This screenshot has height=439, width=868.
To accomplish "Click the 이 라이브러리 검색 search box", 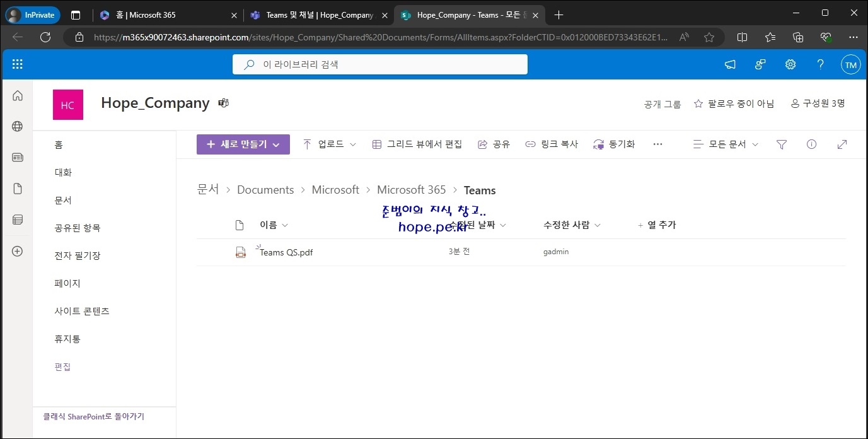I will click(380, 64).
